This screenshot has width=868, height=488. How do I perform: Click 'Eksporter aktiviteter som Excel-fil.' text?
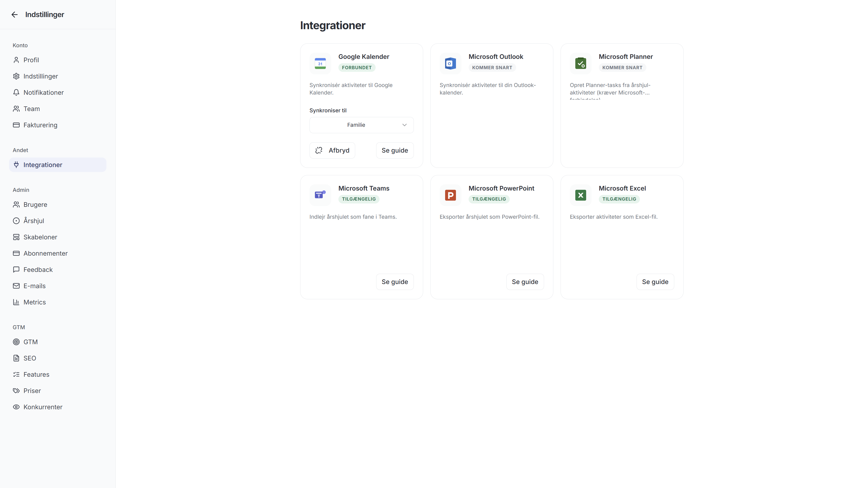click(614, 217)
